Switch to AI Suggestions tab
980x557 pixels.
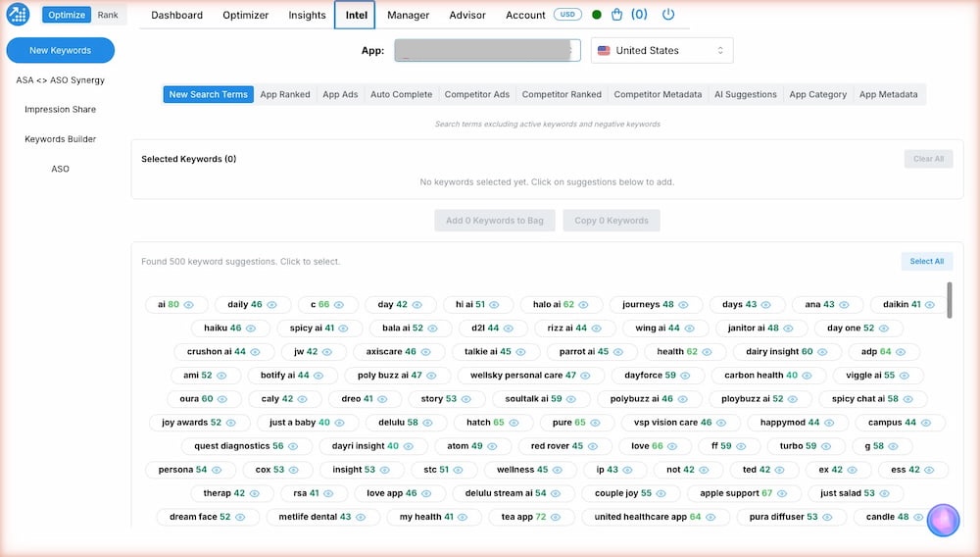coord(746,94)
